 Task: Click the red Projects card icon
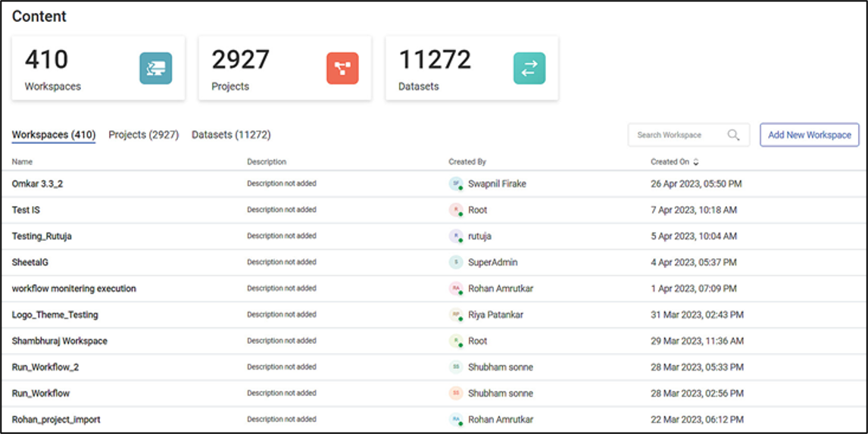(342, 68)
